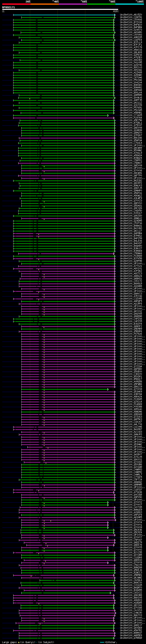
Task: Select the UniRef100_B7ZX06 label
Action: coord(131,22)
